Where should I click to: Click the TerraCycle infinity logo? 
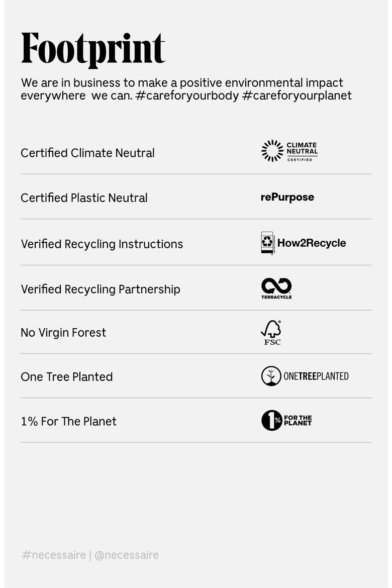click(x=276, y=288)
